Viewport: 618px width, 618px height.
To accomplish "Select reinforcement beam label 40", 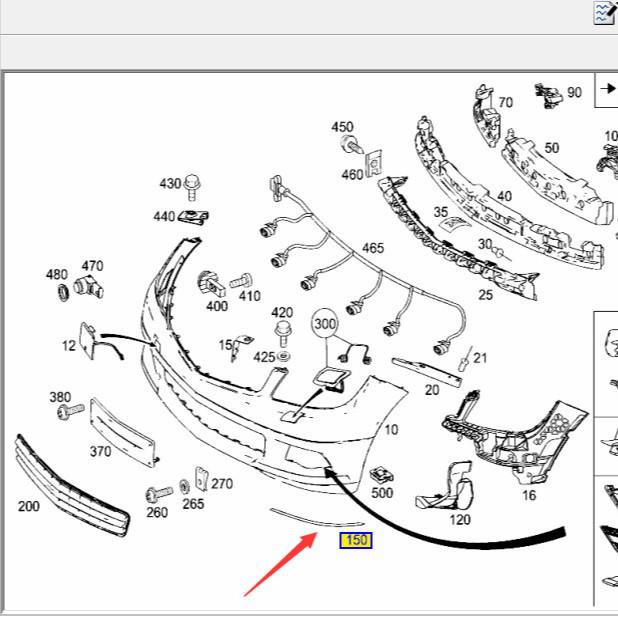I will click(504, 196).
